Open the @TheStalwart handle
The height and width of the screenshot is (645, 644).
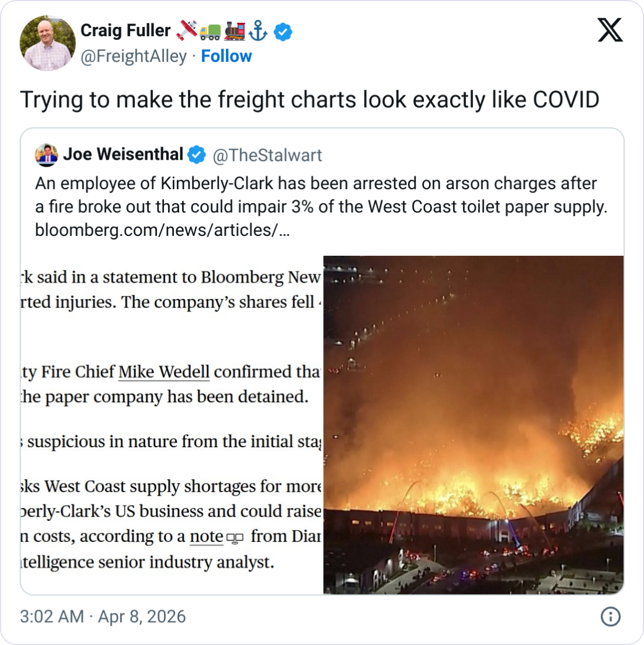point(267,155)
